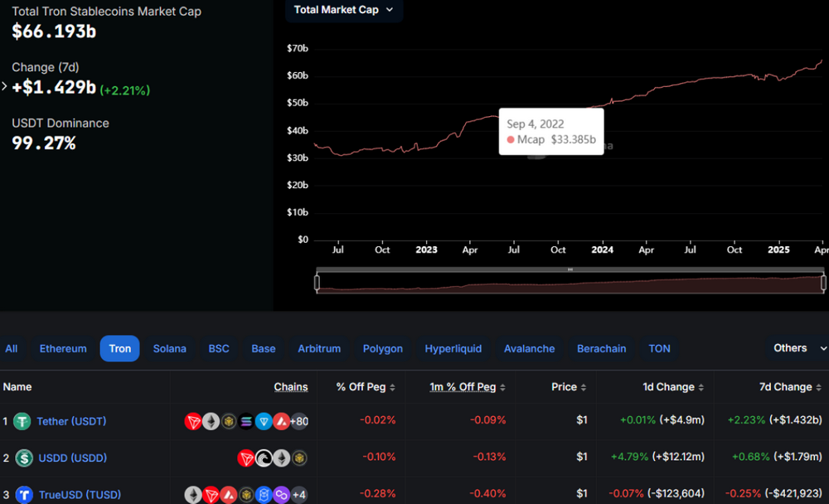Click the chart range slider's left handle

(317, 283)
